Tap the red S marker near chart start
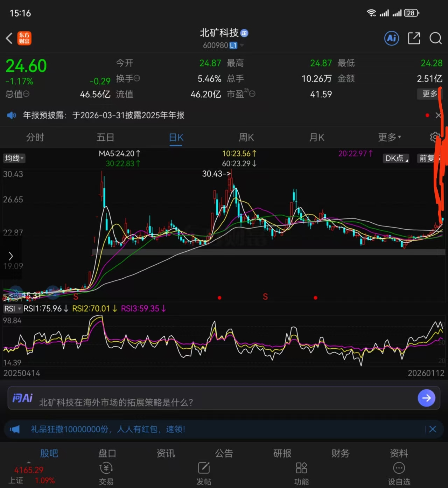This screenshot has width=448, height=488. tap(76, 297)
